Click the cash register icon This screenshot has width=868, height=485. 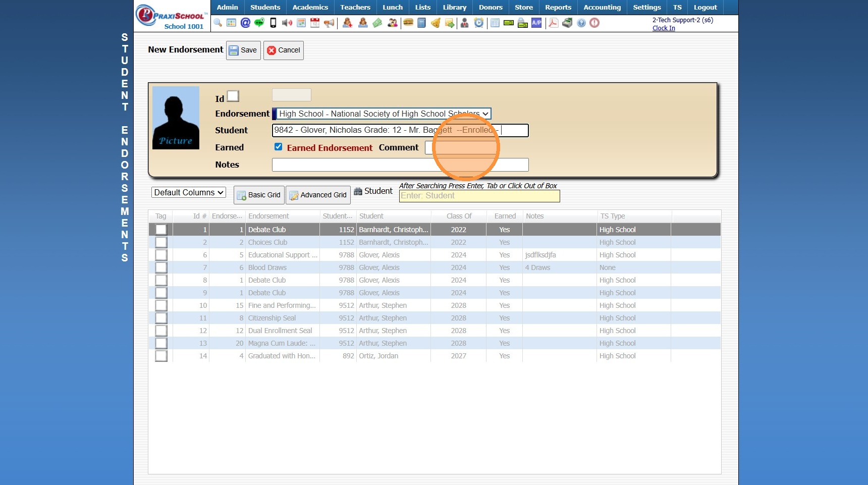(567, 23)
